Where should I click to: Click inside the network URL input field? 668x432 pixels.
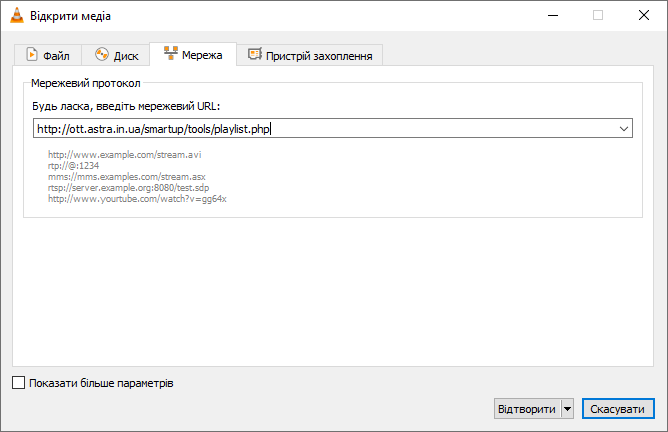pyautogui.click(x=325, y=129)
